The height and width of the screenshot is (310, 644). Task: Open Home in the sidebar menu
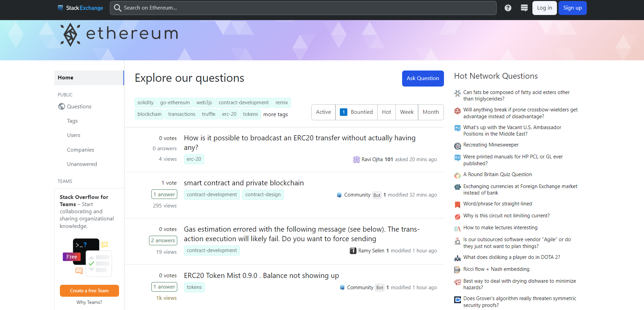pyautogui.click(x=65, y=78)
